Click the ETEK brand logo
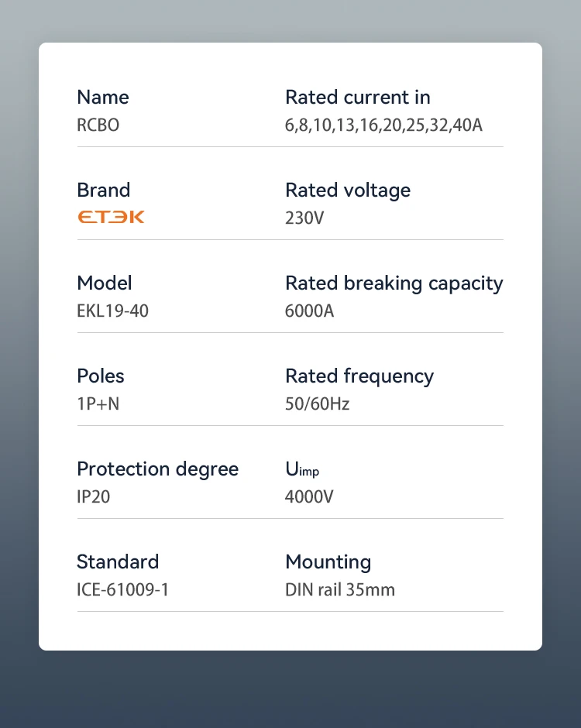581x728 pixels. point(111,217)
